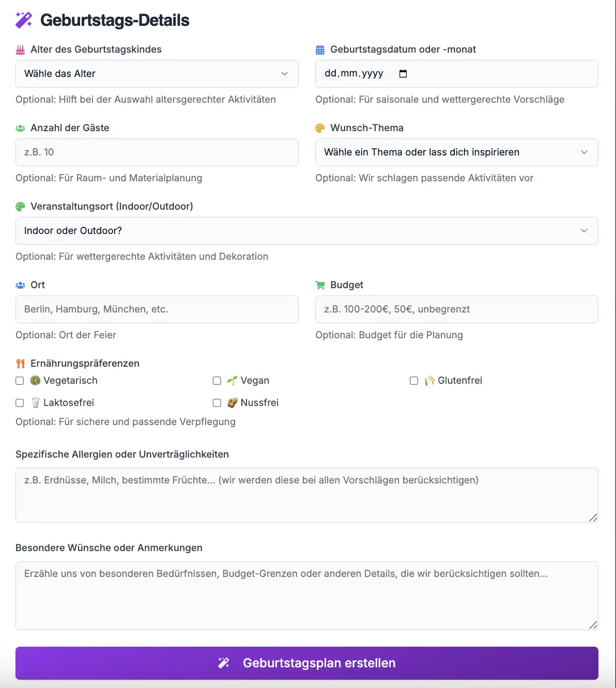Screen dimensions: 616x688
Task: Open the date picker calendar button
Action: [x=403, y=74]
